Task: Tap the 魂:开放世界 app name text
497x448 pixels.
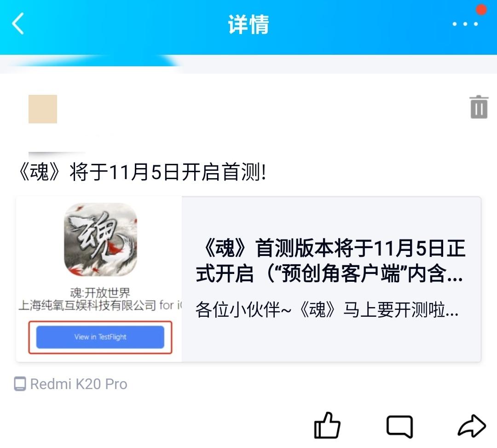Action: (x=100, y=292)
